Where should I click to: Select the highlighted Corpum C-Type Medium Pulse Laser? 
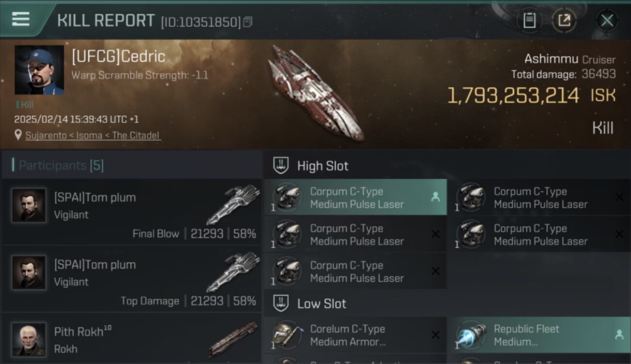point(355,198)
